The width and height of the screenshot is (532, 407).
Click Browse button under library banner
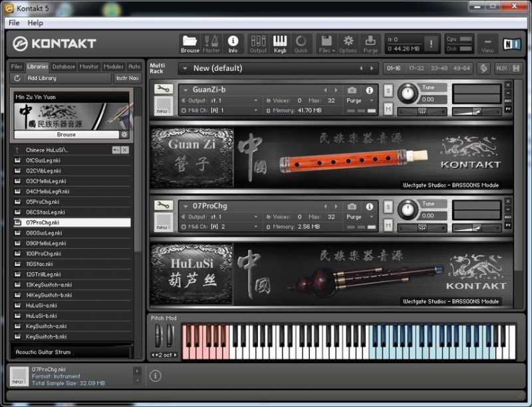[66, 134]
